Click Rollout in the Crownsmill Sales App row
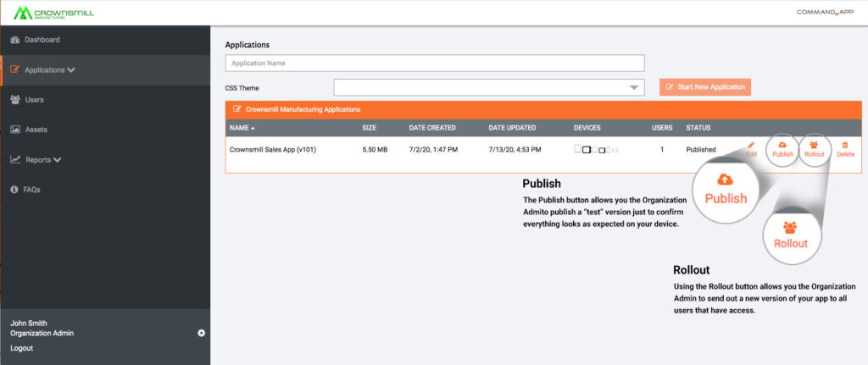This screenshot has width=868, height=365. tap(815, 149)
